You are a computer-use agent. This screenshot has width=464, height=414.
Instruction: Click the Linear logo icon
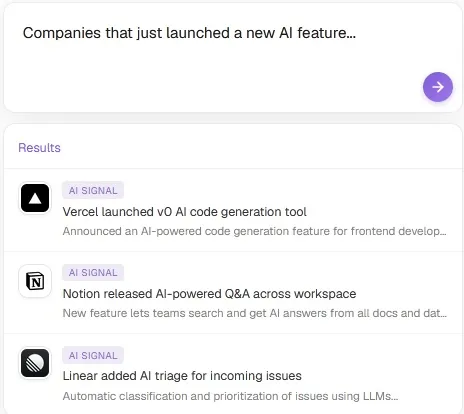(x=35, y=363)
